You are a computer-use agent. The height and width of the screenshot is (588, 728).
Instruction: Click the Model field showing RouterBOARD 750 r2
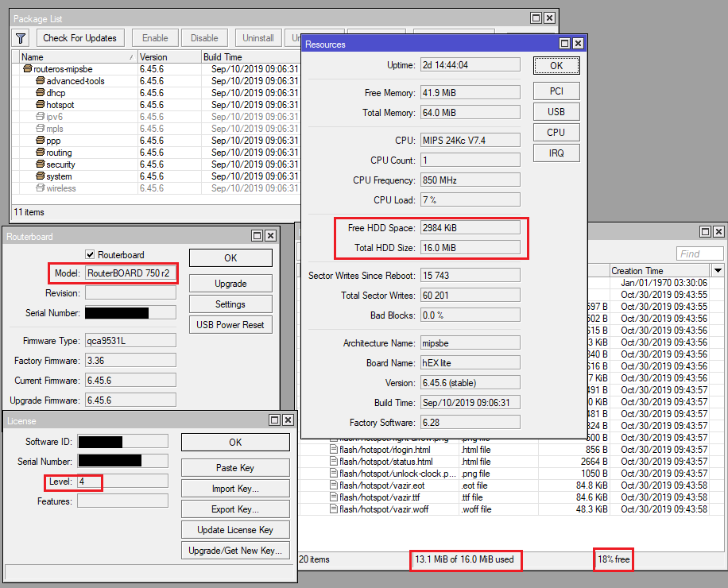pyautogui.click(x=130, y=273)
